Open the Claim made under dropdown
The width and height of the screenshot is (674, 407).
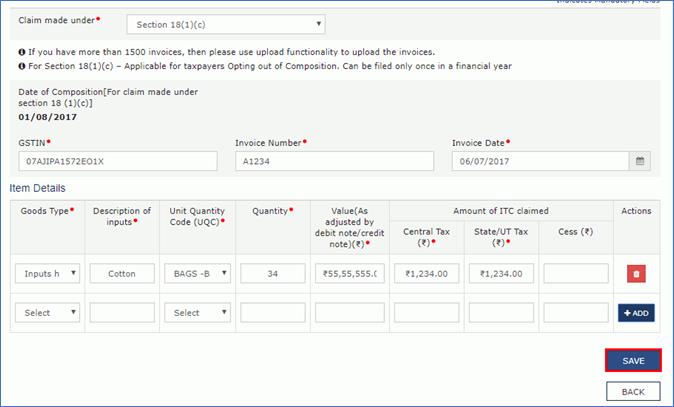[x=226, y=24]
